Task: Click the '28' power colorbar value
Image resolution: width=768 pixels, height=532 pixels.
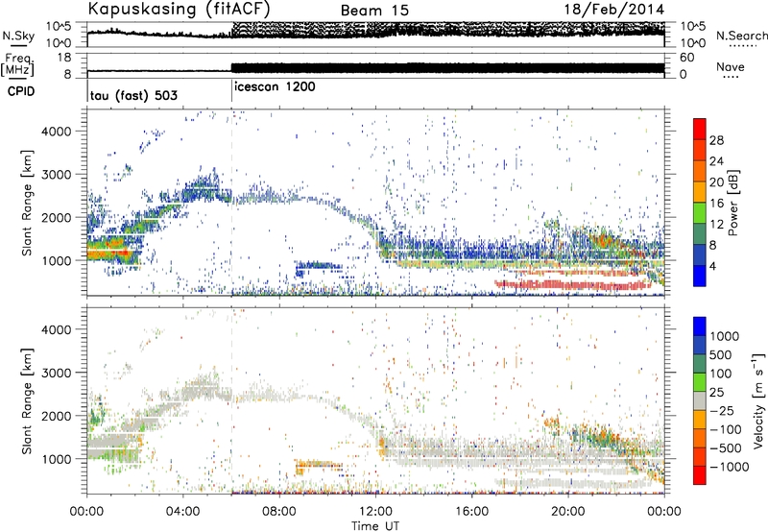Action: click(716, 140)
